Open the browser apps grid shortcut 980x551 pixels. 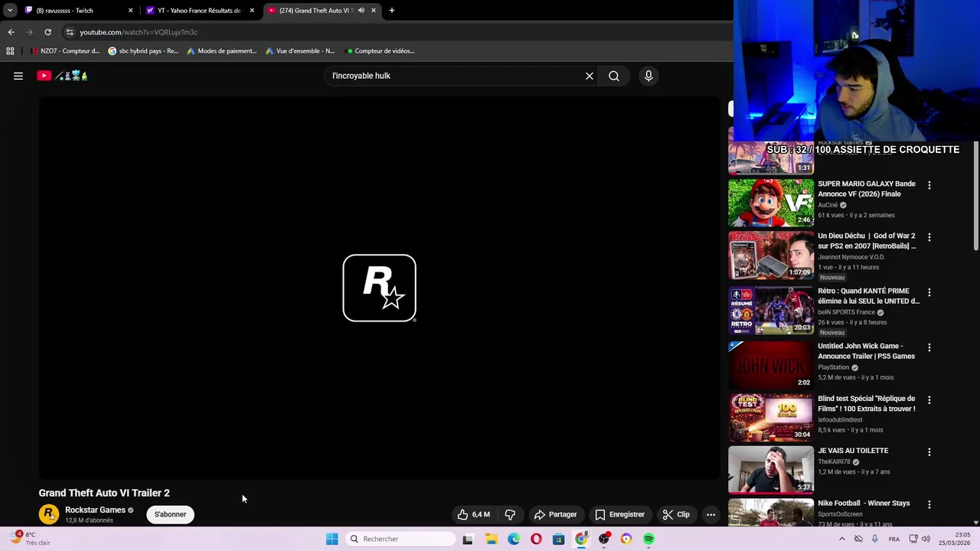(x=10, y=51)
